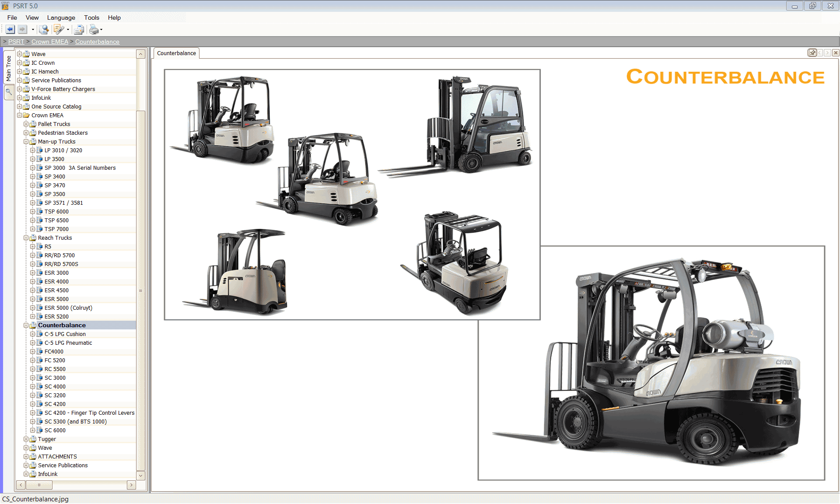This screenshot has width=840, height=504.
Task: Toggle the Main Tree panel tab
Action: click(x=9, y=68)
